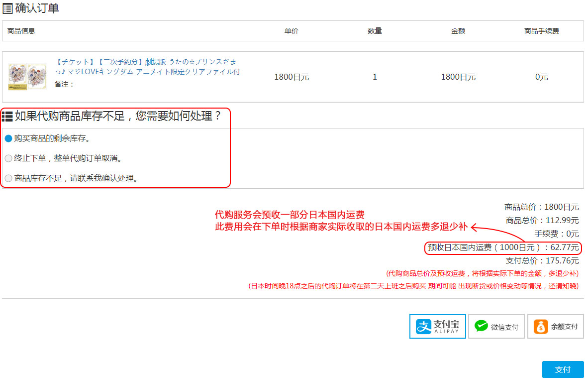
Task: Open the product thumbnail image
Action: coord(27,77)
